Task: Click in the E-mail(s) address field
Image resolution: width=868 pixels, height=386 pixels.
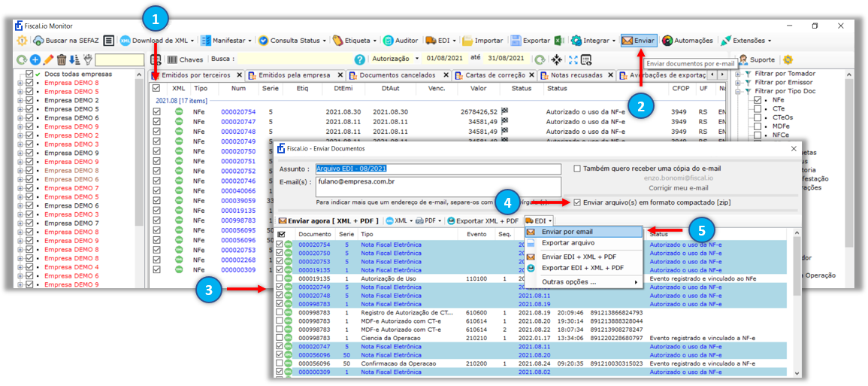Action: (438, 187)
